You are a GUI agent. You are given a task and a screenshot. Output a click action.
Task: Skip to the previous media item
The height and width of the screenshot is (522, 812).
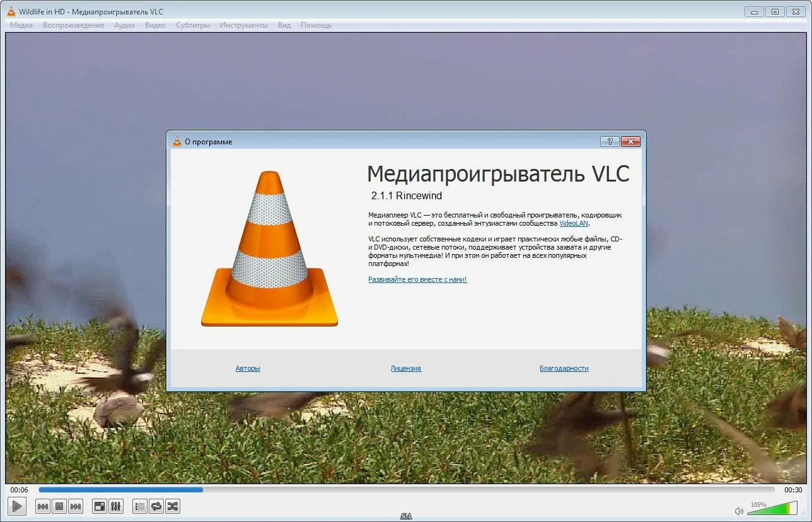43,506
